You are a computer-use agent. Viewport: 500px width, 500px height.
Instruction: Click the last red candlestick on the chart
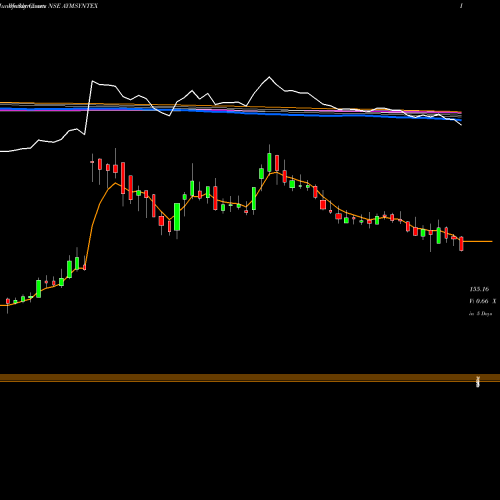(x=461, y=244)
